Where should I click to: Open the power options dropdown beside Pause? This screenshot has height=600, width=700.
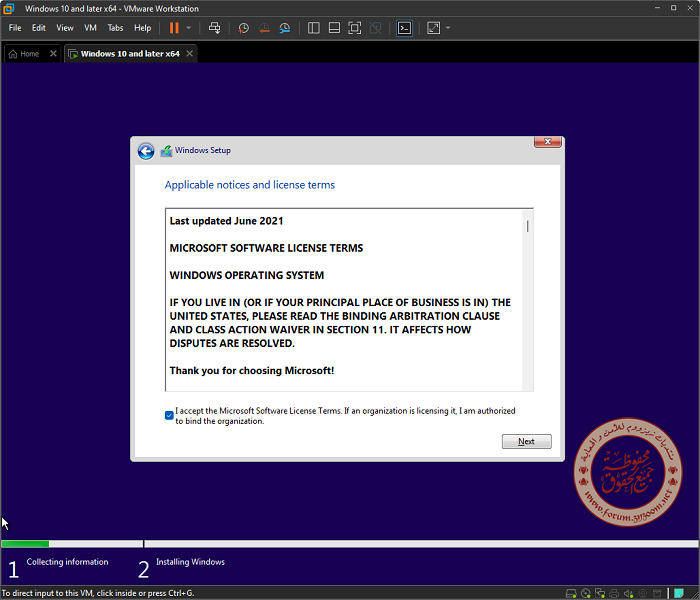pyautogui.click(x=188, y=28)
